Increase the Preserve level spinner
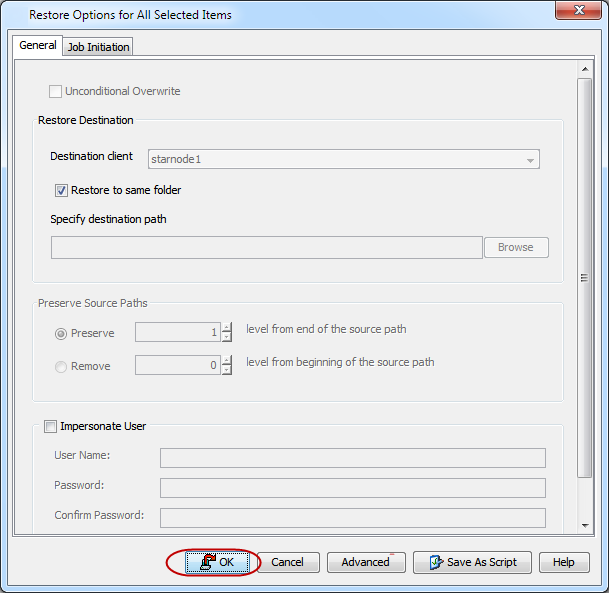 point(227,327)
